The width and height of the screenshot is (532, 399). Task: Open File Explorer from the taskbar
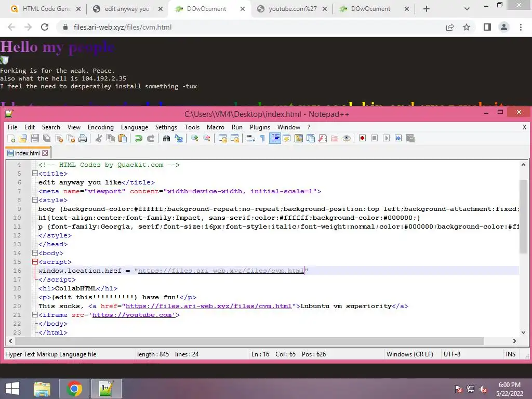click(x=42, y=389)
